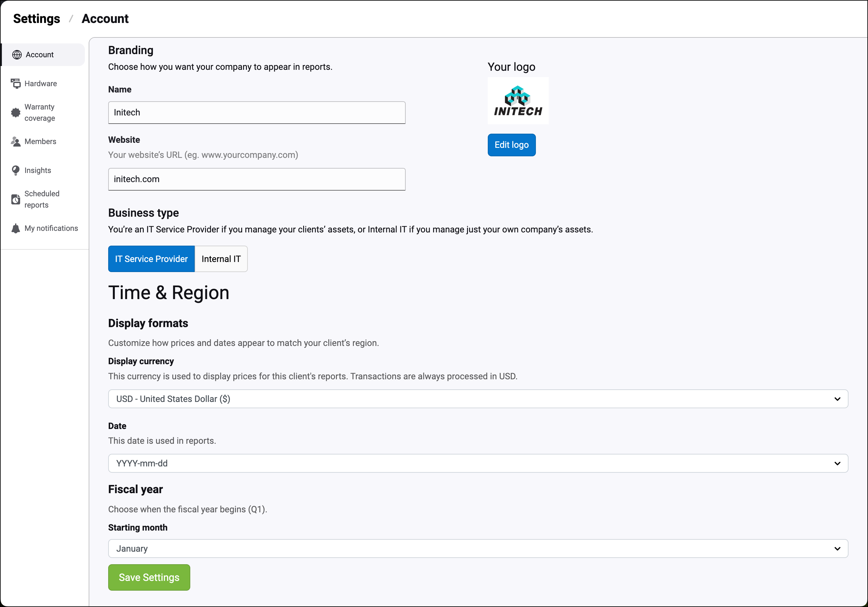The height and width of the screenshot is (607, 868).
Task: Click the Scheduled reports clock icon
Action: [16, 199]
